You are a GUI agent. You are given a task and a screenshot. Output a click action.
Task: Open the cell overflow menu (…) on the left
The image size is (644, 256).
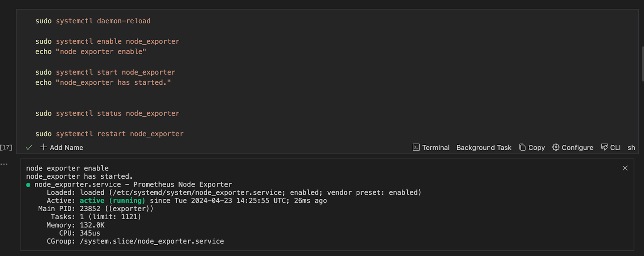5,164
